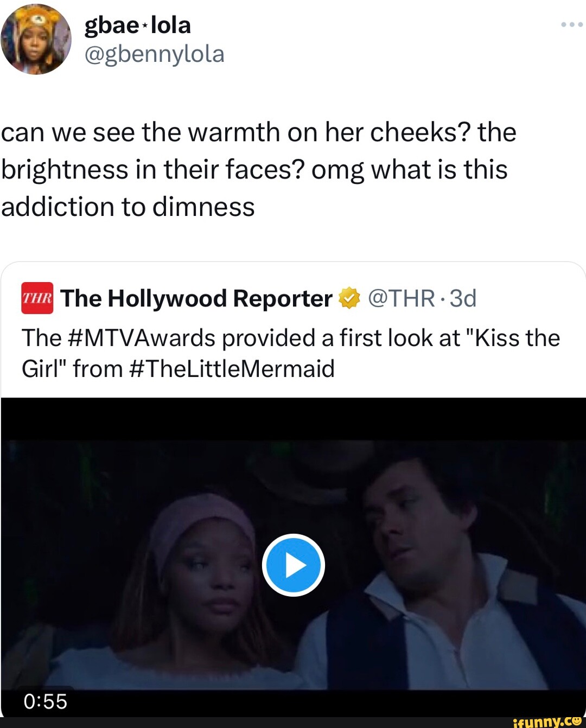Click the gbae lola display name
Image resolution: width=586 pixels, height=728 pixels.
(138, 25)
